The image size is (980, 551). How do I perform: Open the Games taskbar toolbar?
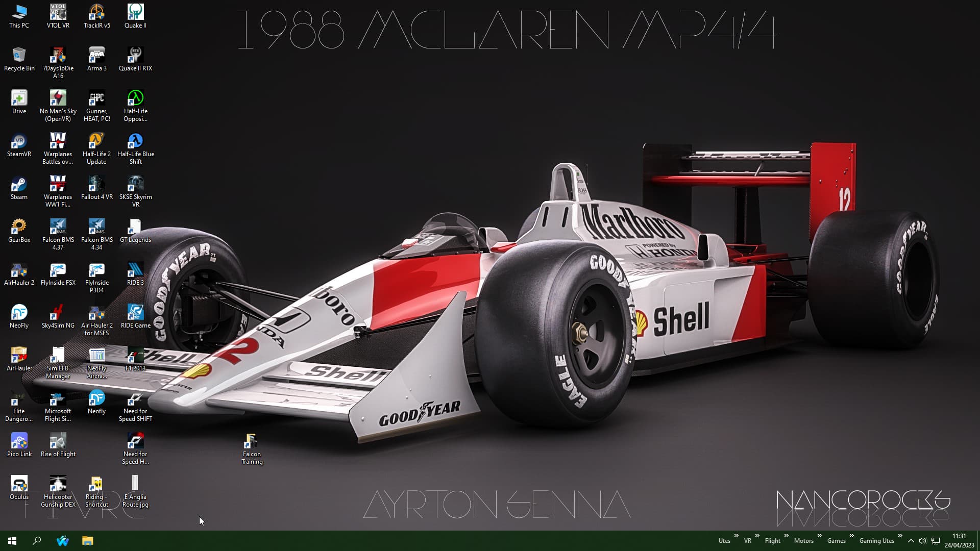(x=836, y=541)
